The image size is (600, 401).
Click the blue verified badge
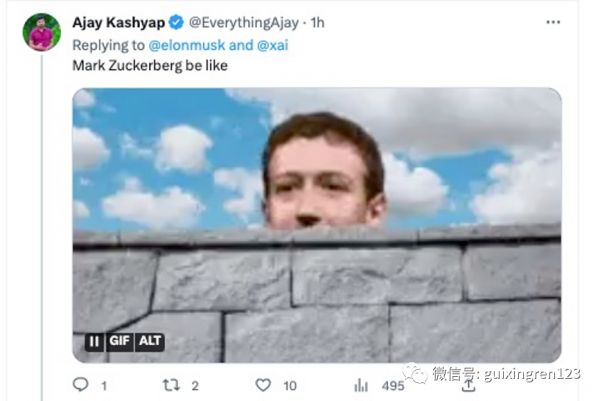176,22
